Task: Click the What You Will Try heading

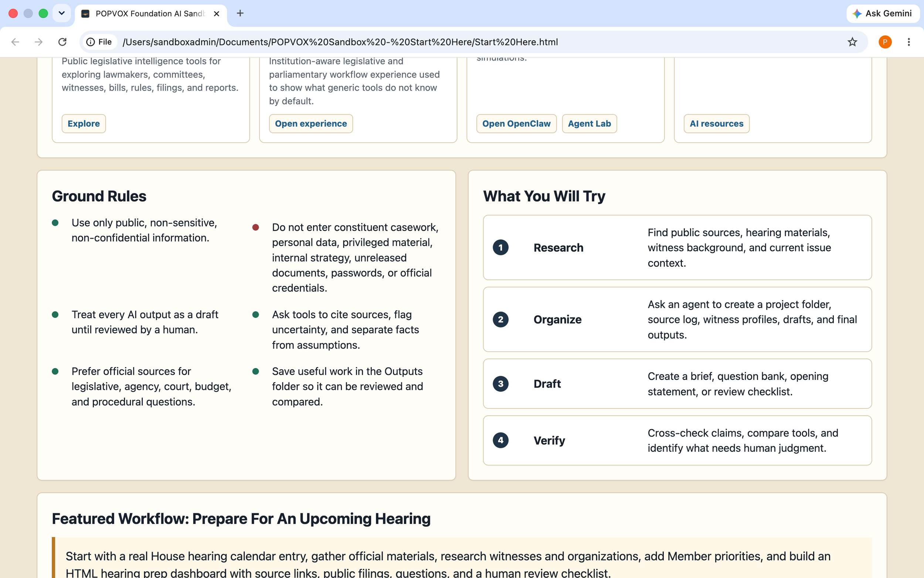Action: (x=544, y=196)
